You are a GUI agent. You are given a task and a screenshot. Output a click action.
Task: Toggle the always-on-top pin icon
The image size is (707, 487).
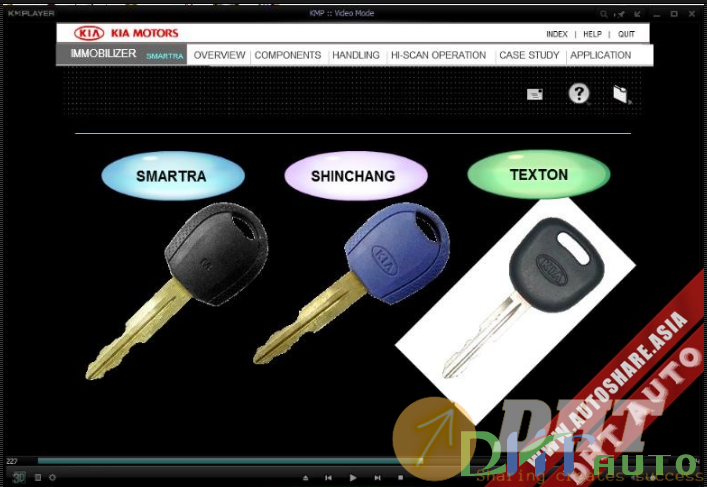pyautogui.click(x=621, y=14)
